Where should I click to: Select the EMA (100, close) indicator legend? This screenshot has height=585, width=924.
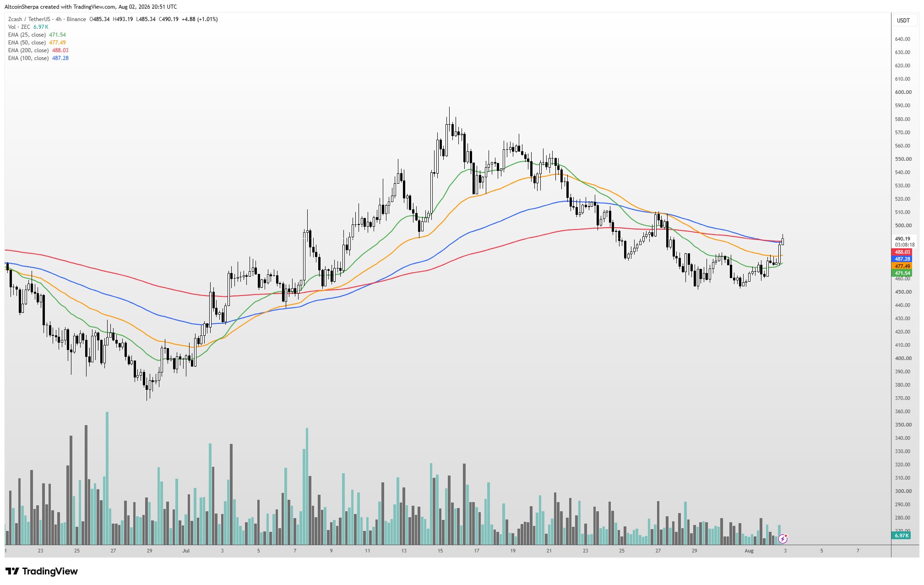(38, 58)
